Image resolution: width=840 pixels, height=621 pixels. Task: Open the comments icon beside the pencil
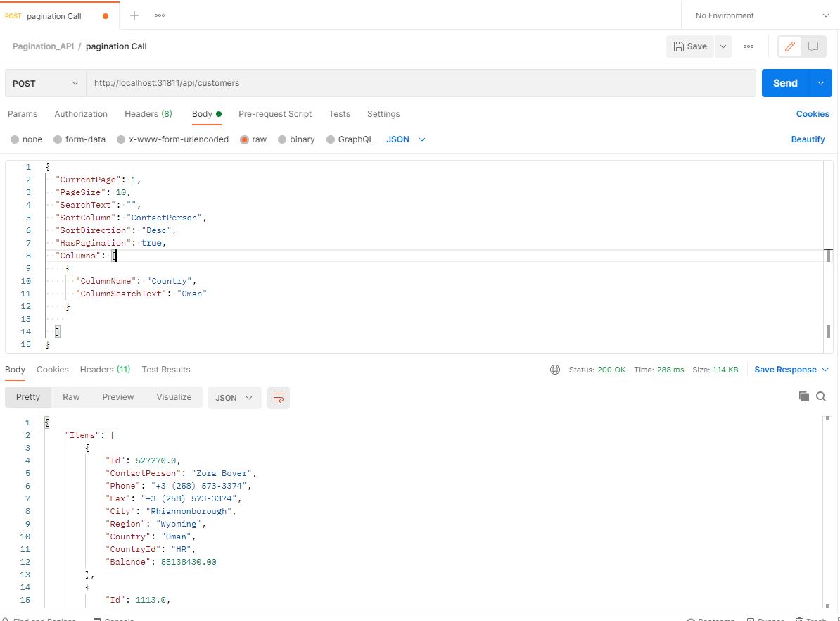point(813,46)
